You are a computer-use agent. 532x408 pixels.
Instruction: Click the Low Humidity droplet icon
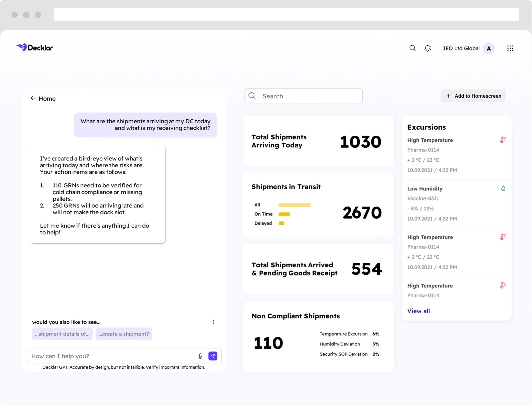[x=503, y=188]
